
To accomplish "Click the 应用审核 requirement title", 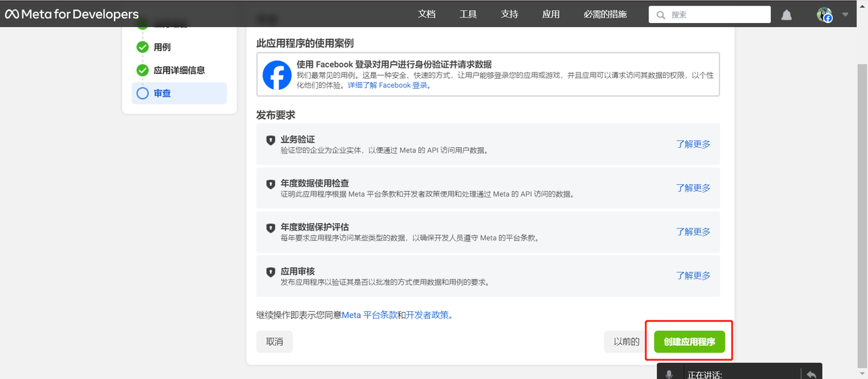I will click(298, 271).
